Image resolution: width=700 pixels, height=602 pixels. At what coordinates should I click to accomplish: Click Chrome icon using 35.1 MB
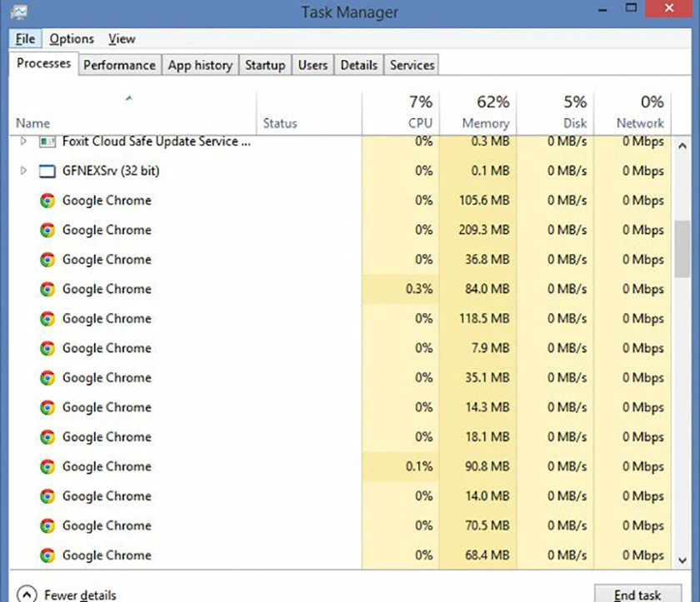[x=47, y=378]
